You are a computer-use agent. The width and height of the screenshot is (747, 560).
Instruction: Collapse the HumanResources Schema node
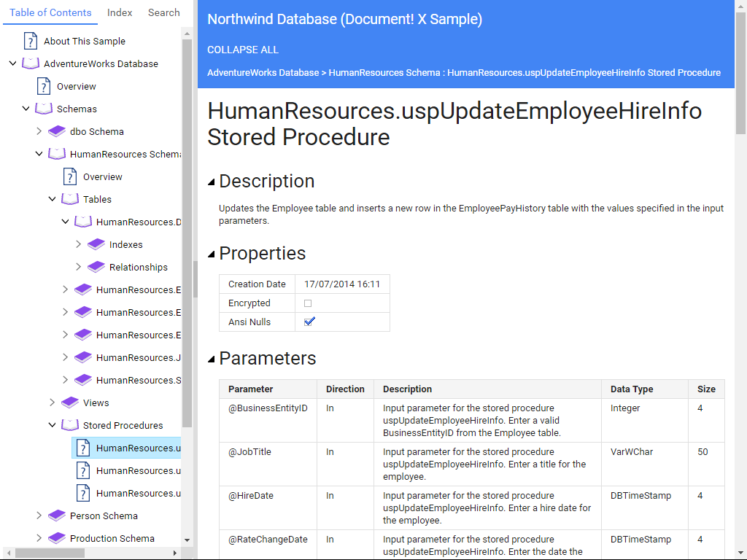[39, 154]
